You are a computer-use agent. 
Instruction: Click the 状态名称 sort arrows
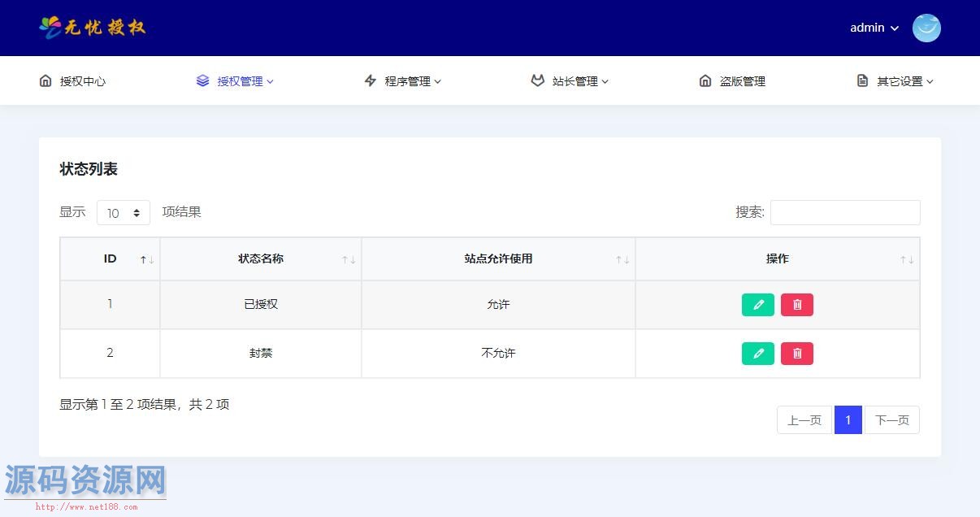pyautogui.click(x=349, y=259)
